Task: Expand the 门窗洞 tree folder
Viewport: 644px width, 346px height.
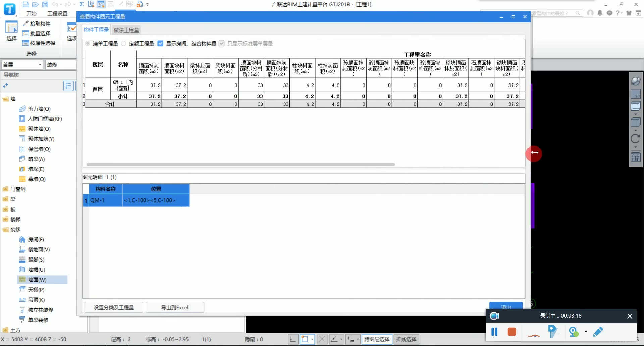Action: [6, 189]
